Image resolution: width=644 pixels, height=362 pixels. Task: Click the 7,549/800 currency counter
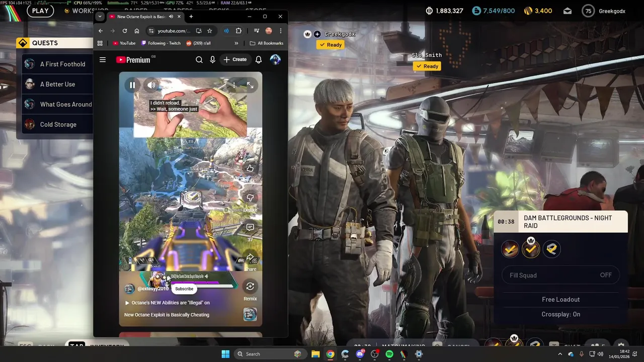494,11
